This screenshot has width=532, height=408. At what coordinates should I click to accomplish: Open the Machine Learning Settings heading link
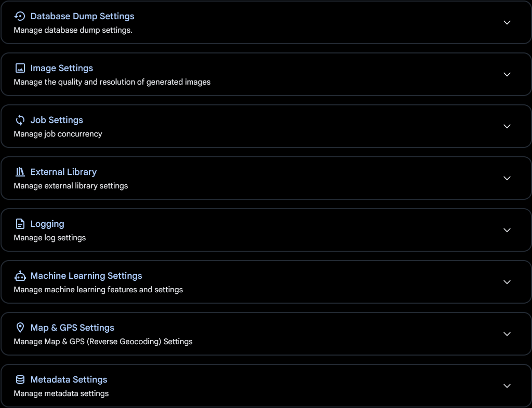tap(86, 276)
